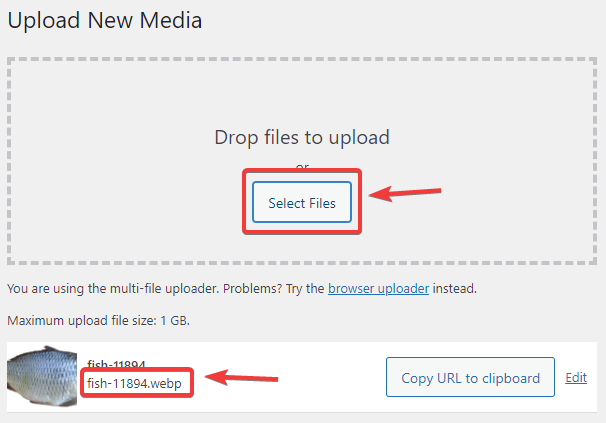606x423 pixels.
Task: Select the fish image thumbnail
Action: click(x=42, y=376)
